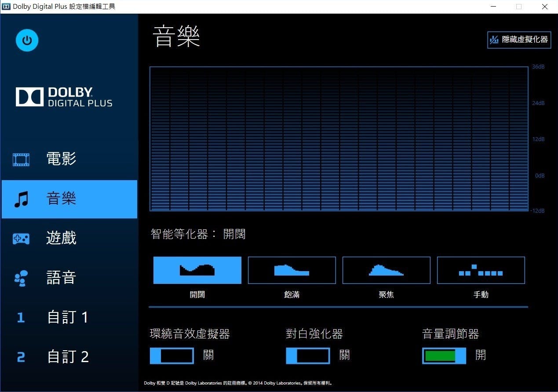This screenshot has height=392, width=558.
Task: Click the music note icon beside 音樂
Action: pyautogui.click(x=21, y=200)
